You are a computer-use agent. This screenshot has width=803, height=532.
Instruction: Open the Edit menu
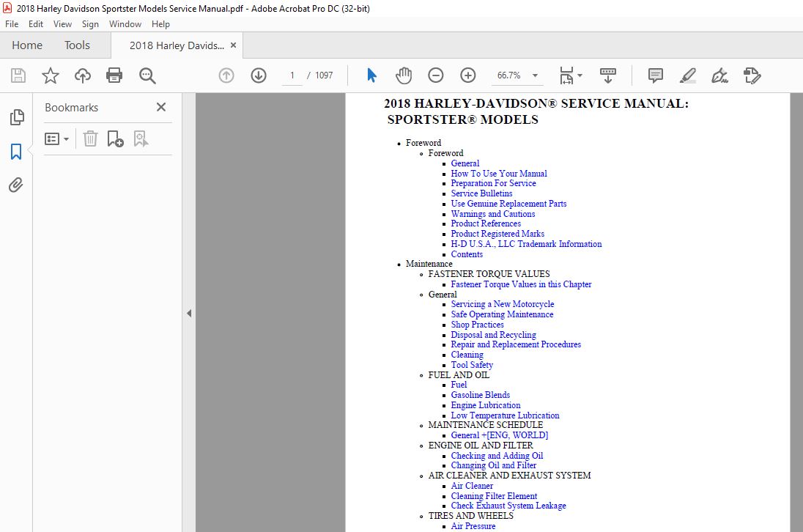(x=36, y=24)
